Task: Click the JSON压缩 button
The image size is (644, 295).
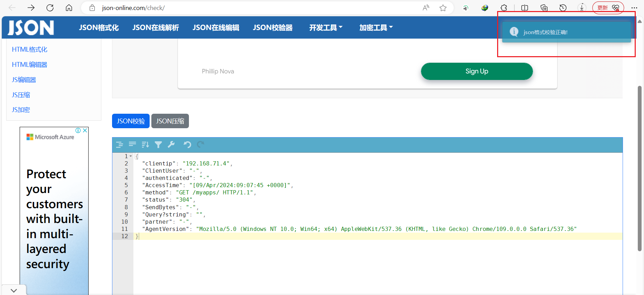Action: pyautogui.click(x=170, y=121)
